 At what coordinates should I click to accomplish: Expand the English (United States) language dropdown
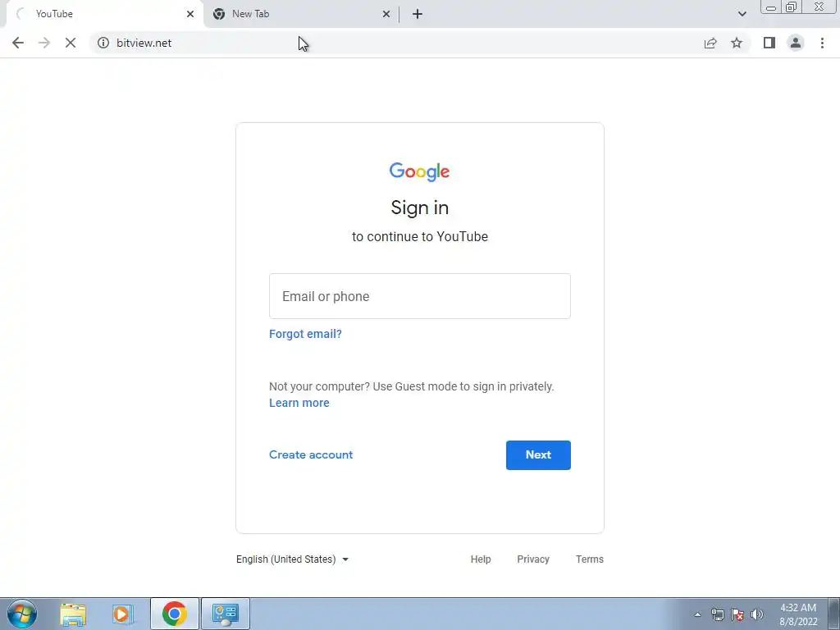point(293,559)
